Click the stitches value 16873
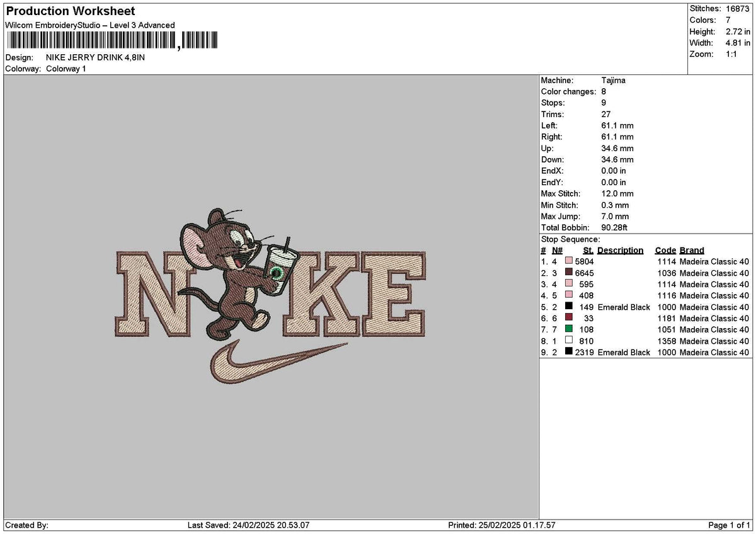The image size is (756, 534). pyautogui.click(x=738, y=9)
